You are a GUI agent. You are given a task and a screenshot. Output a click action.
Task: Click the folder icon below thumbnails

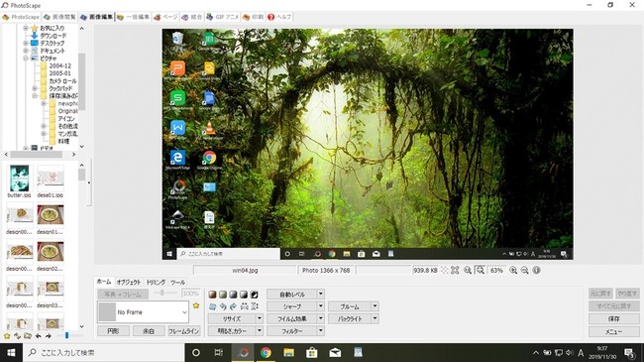click(x=28, y=336)
